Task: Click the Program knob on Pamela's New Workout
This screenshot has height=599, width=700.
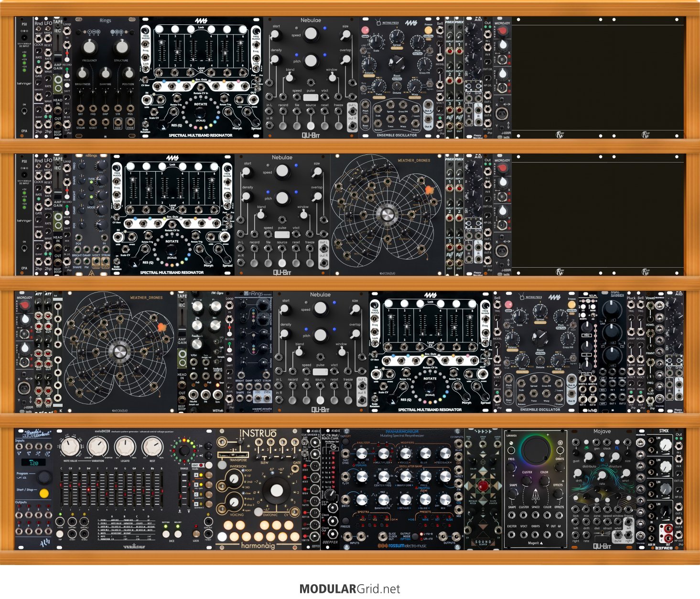Action: [x=44, y=477]
